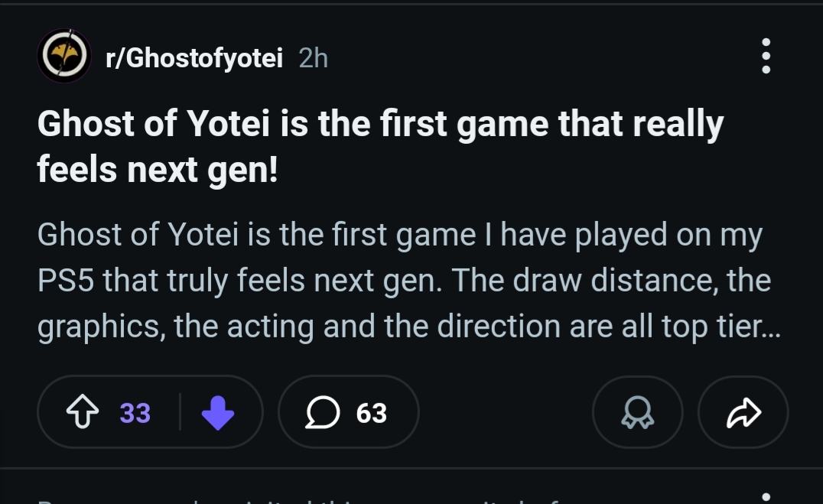This screenshot has width=823, height=504.
Task: Select the first body line mentioning "played on my"
Action: coord(399,236)
